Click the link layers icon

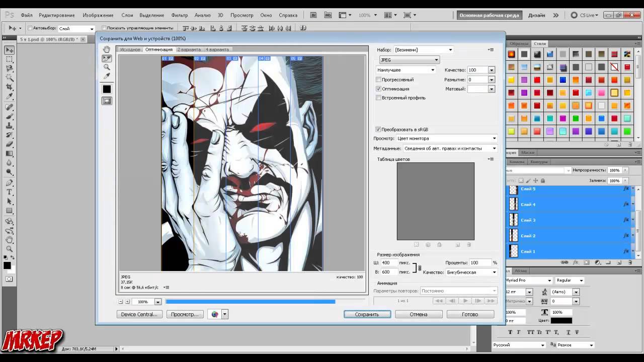[565, 262]
